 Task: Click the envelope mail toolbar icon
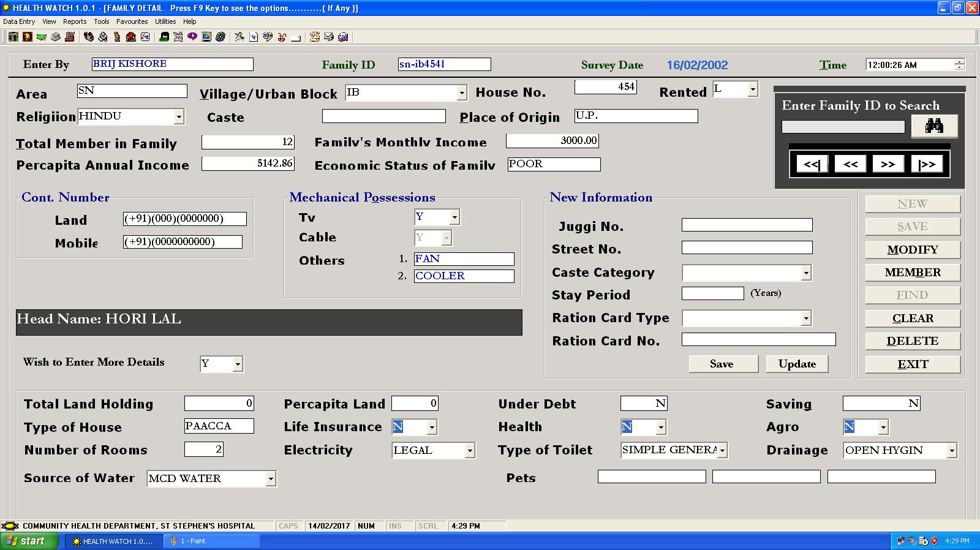pyautogui.click(x=329, y=37)
